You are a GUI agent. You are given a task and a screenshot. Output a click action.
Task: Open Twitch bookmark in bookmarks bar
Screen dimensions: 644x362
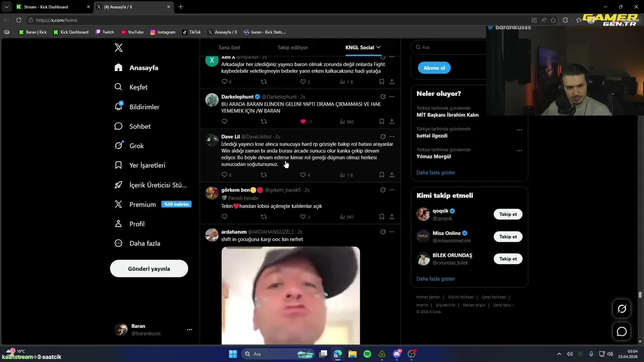click(x=105, y=32)
